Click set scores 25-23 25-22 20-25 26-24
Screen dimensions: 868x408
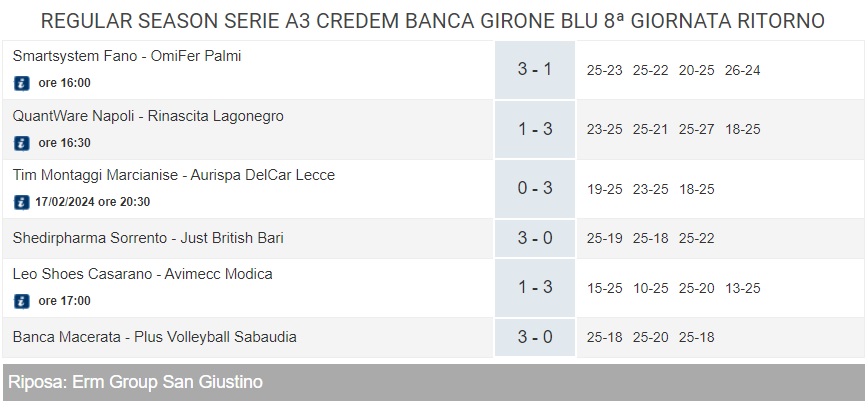coord(674,71)
